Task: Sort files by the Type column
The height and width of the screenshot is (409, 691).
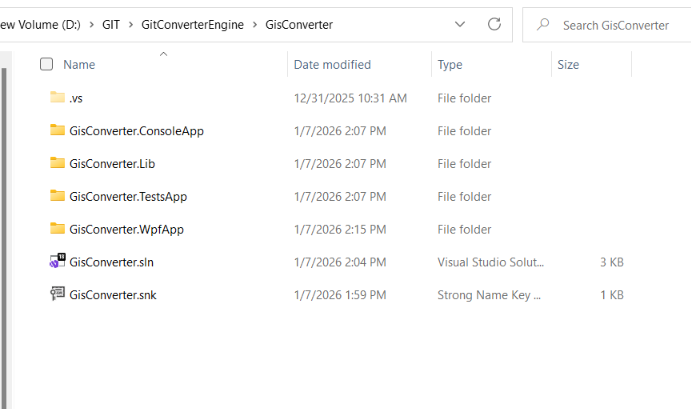Action: pos(450,65)
